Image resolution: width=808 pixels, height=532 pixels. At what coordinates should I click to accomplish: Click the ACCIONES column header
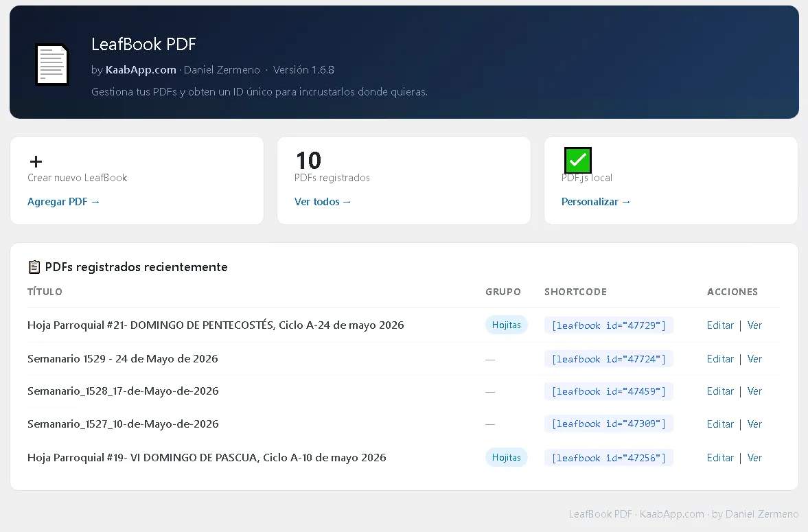click(732, 292)
